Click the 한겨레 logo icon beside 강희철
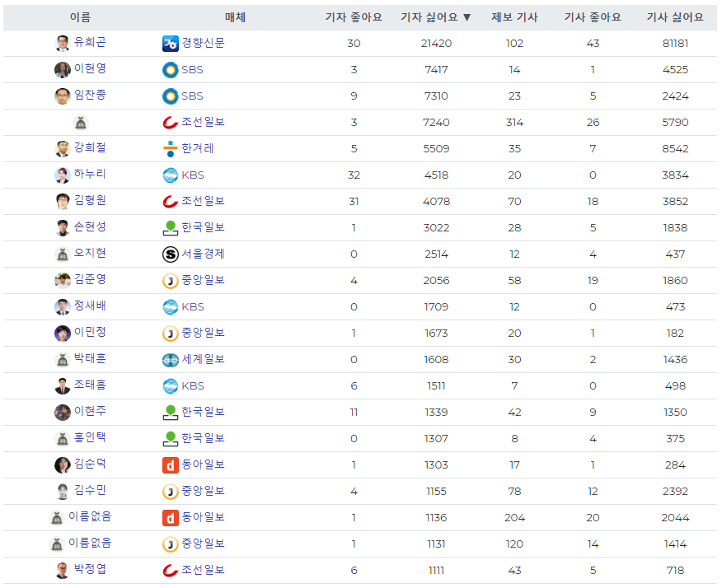Screen dimensions: 722x588 point(171,149)
